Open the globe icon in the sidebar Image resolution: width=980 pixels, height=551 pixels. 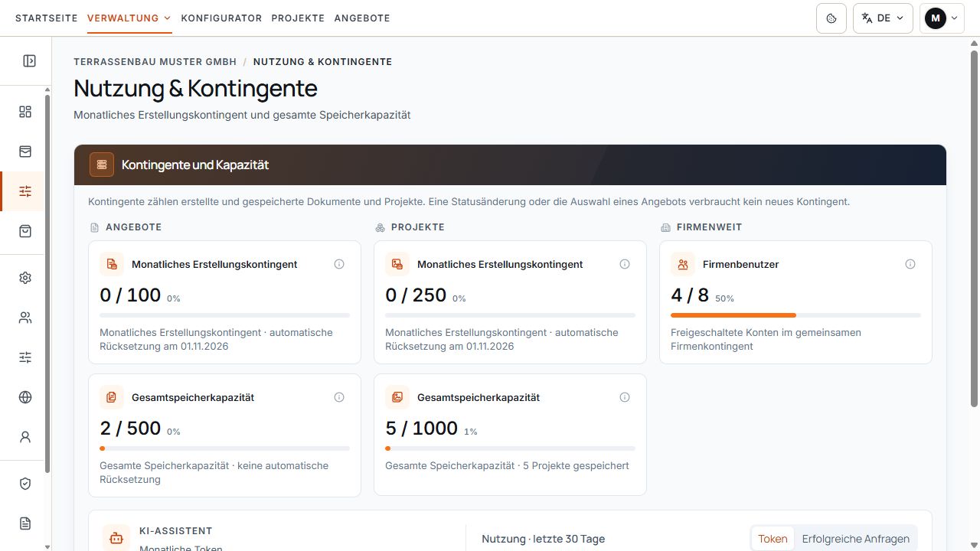(x=25, y=397)
